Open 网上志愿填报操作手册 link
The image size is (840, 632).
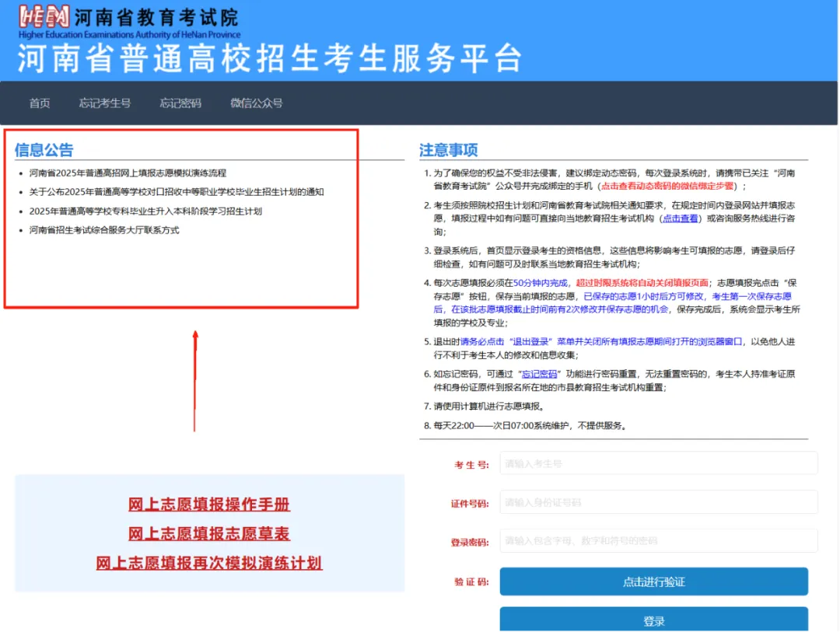pos(209,504)
